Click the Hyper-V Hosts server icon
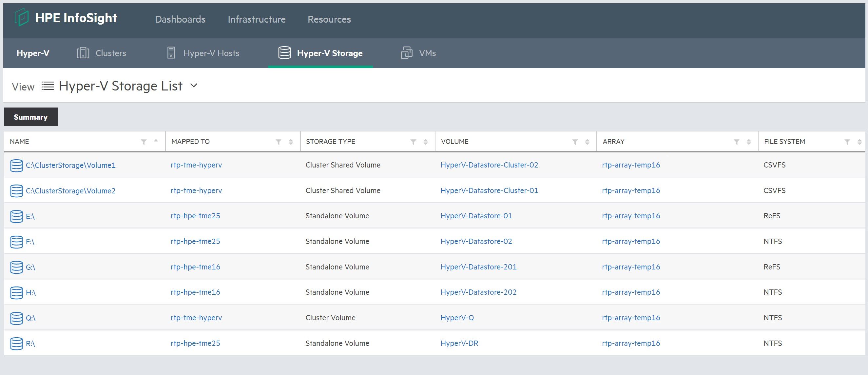 171,53
